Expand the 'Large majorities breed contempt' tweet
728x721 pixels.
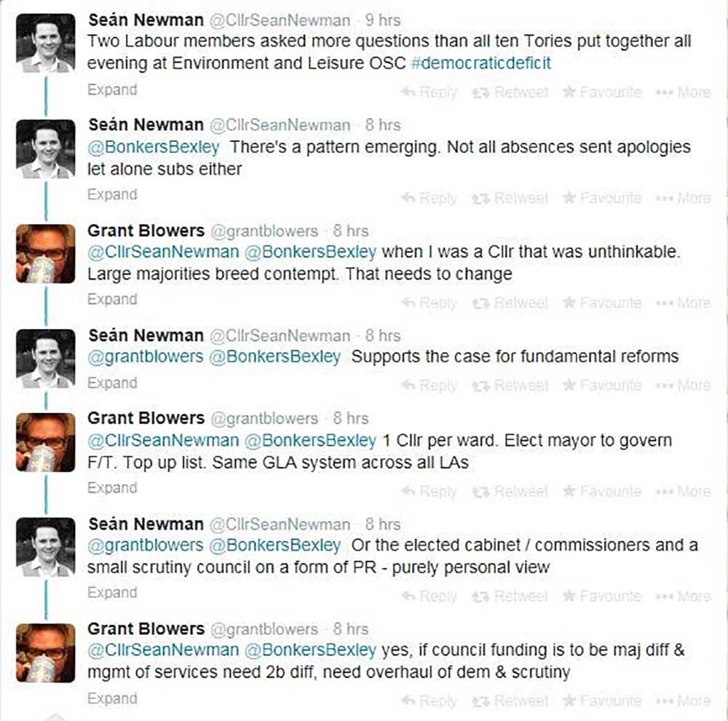[111, 299]
